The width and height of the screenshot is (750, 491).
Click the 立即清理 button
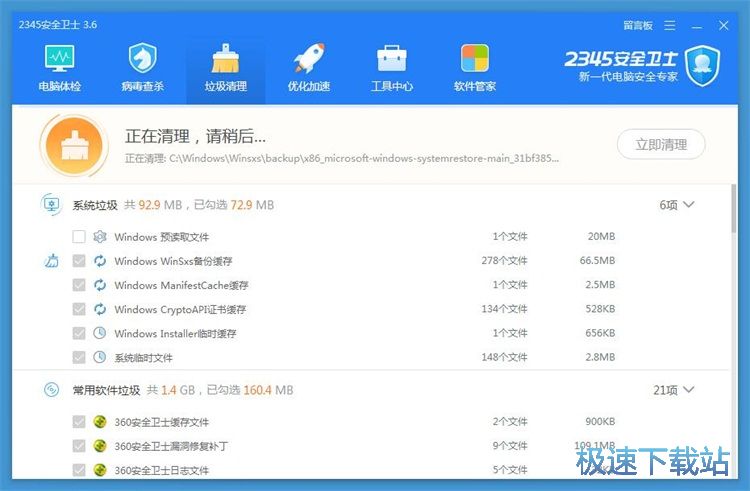661,144
